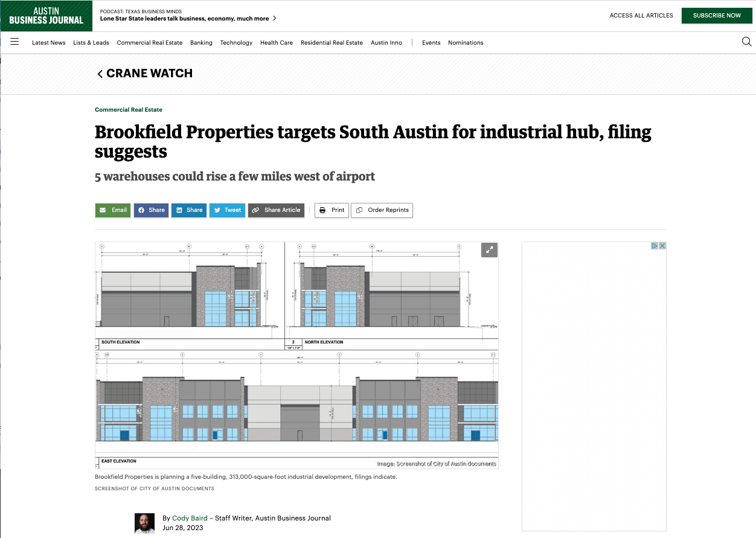Open Austin Inno section
The image size is (756, 538).
pyautogui.click(x=386, y=43)
